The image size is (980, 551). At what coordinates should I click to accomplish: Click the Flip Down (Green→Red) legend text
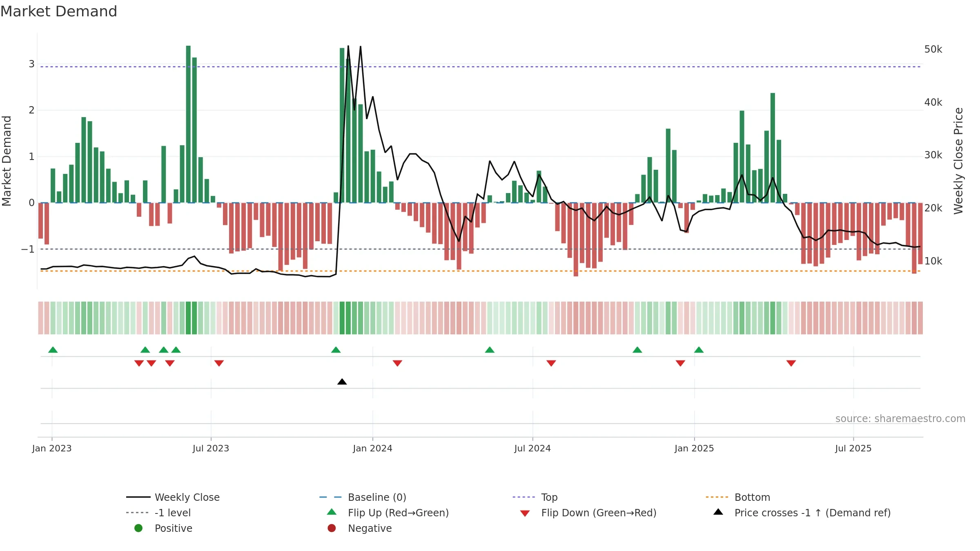tap(599, 513)
